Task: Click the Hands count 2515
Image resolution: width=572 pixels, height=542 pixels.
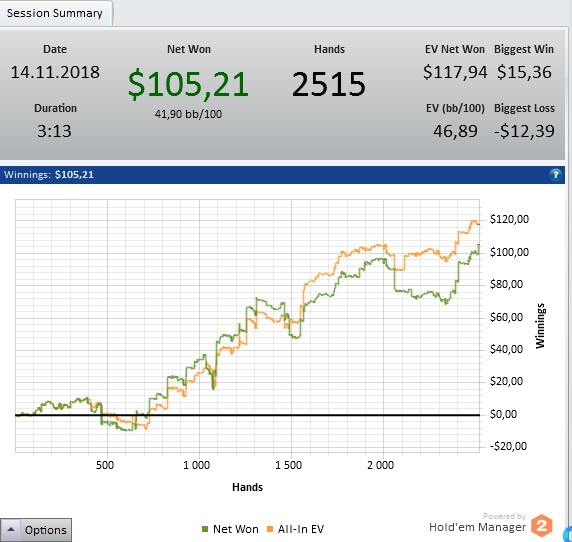Action: point(329,84)
